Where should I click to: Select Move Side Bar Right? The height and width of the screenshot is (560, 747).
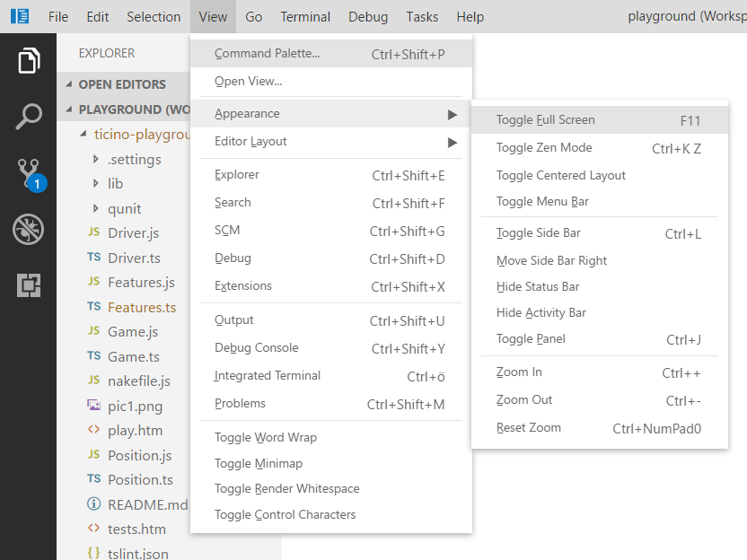600,260
